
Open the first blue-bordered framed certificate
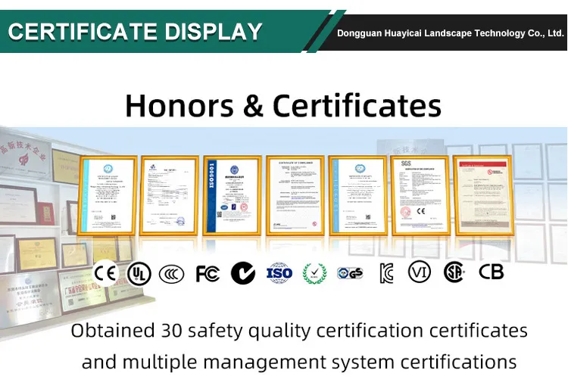tap(108, 194)
